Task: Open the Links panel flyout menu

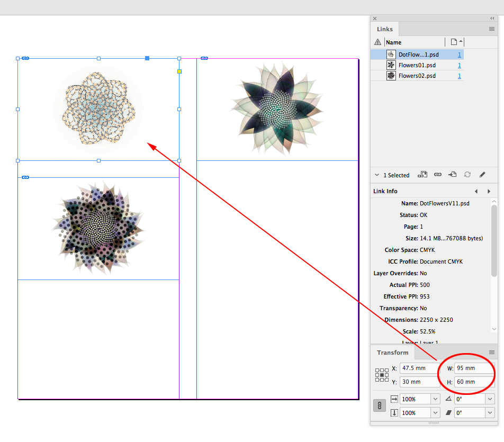Action: [491, 29]
